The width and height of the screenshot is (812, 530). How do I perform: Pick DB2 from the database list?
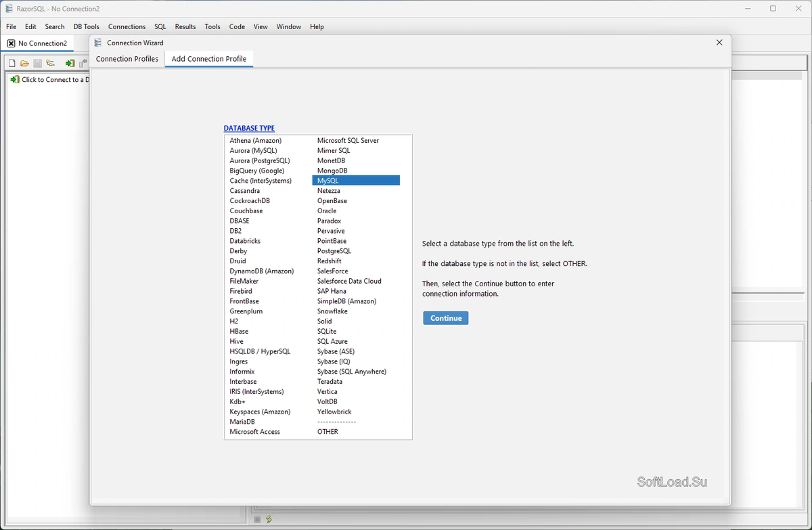coord(235,231)
